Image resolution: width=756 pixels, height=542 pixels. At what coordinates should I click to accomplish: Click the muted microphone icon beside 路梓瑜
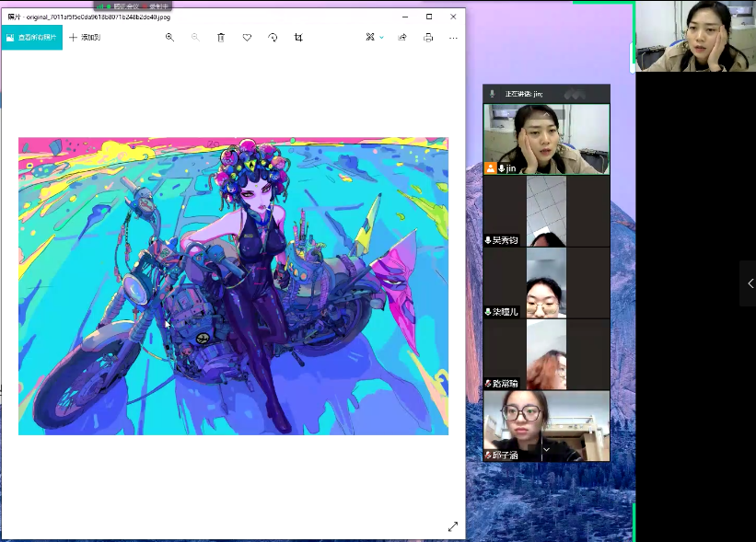[488, 384]
